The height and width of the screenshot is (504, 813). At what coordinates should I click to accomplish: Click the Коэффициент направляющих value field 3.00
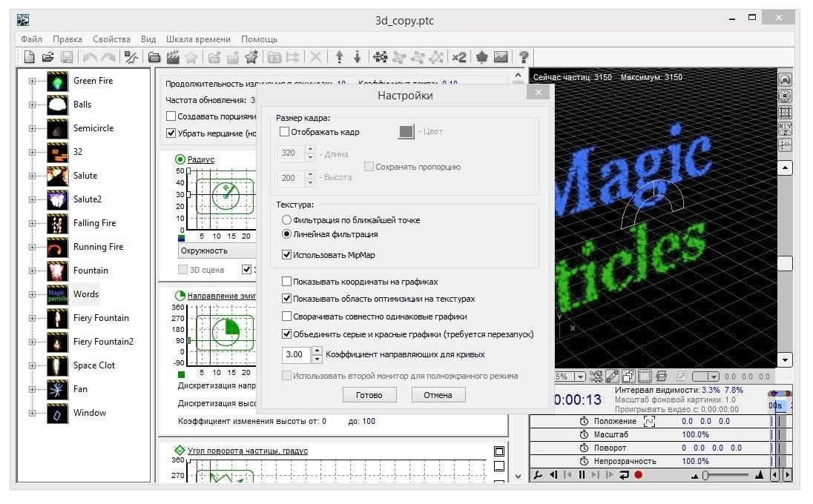[295, 354]
